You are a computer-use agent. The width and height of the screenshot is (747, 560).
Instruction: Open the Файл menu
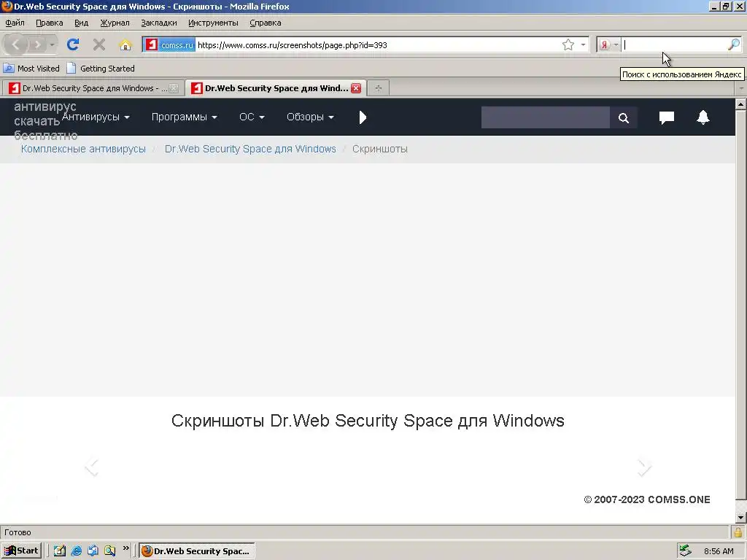(x=15, y=23)
